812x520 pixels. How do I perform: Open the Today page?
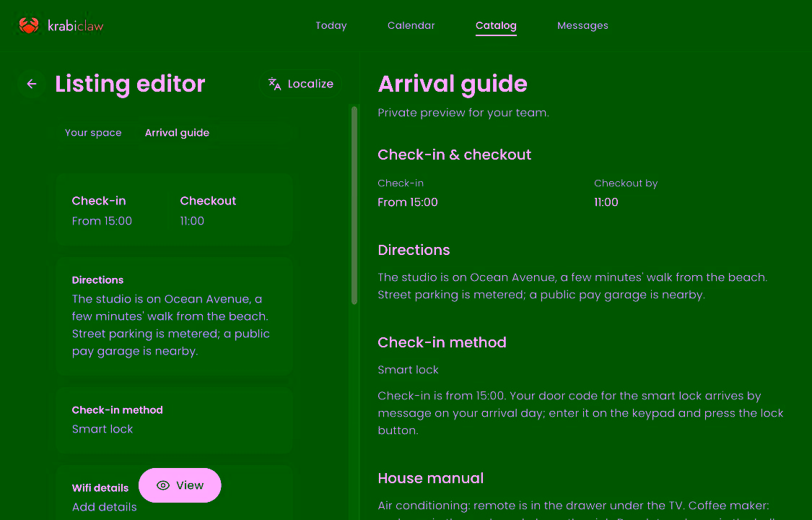tap(331, 25)
